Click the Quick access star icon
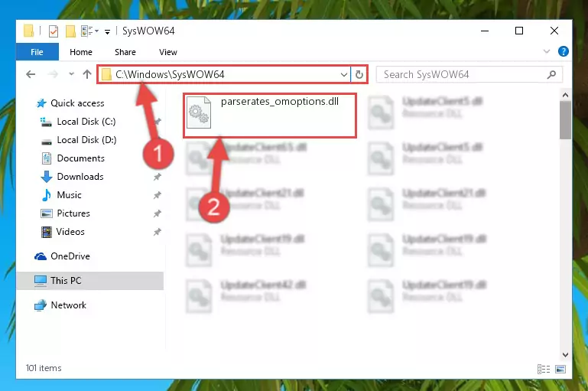Viewport: 588px width, 391px height. click(x=41, y=103)
